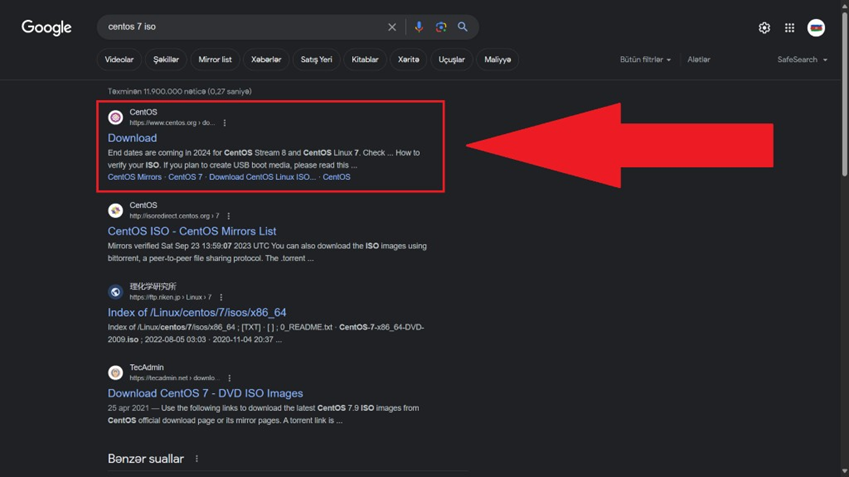849x477 pixels.
Task: Open Google Lens image search
Action: (x=441, y=27)
